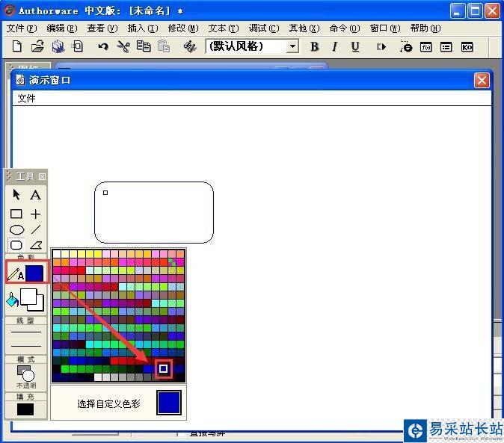Select the pointer arrow tool

(16, 195)
